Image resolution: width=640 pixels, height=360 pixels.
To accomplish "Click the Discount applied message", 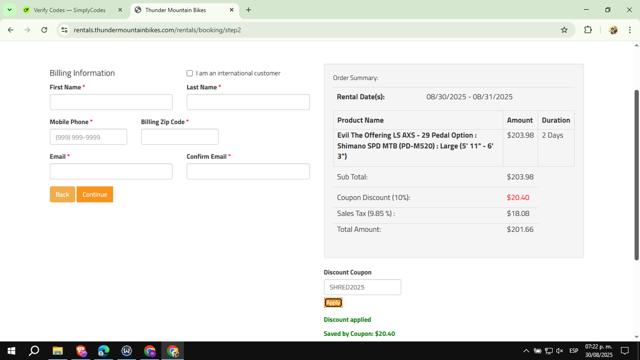I will coord(347,320).
